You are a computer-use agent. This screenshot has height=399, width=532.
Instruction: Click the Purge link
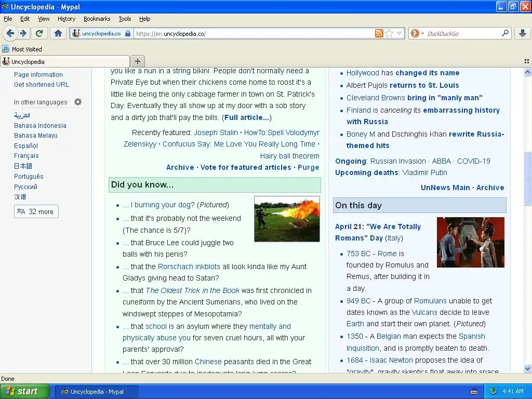pos(309,167)
